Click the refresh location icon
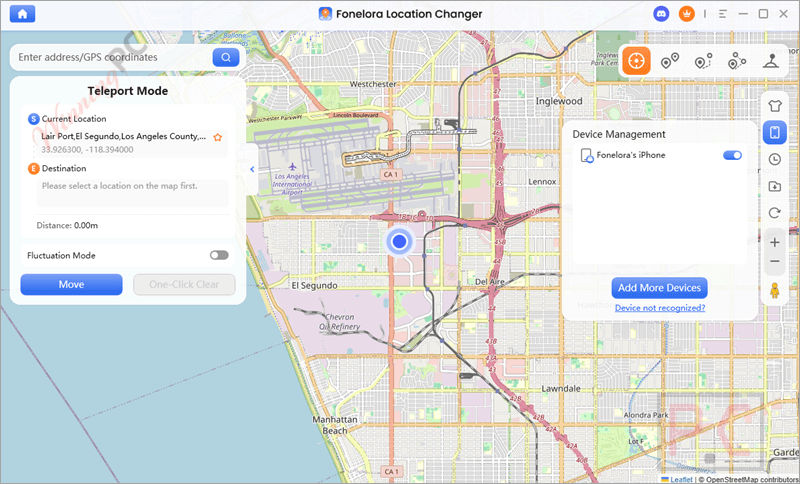Screen dimensions: 800x484 click(x=774, y=213)
